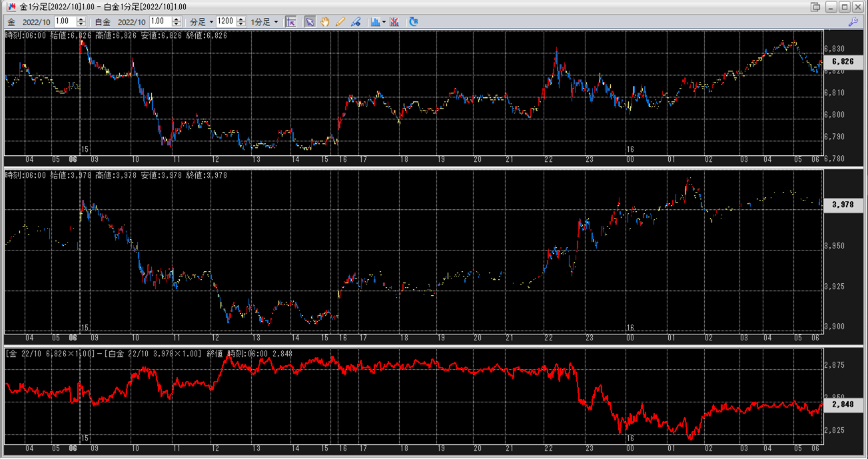Screen dimensions: 868x459
Task: Activate the hand pan tool
Action: pos(325,21)
